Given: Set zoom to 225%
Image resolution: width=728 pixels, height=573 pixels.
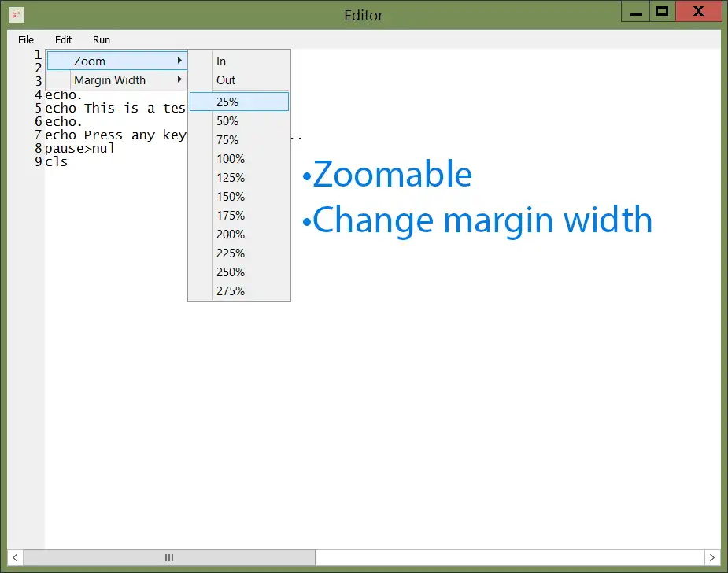Looking at the screenshot, I should pos(239,253).
